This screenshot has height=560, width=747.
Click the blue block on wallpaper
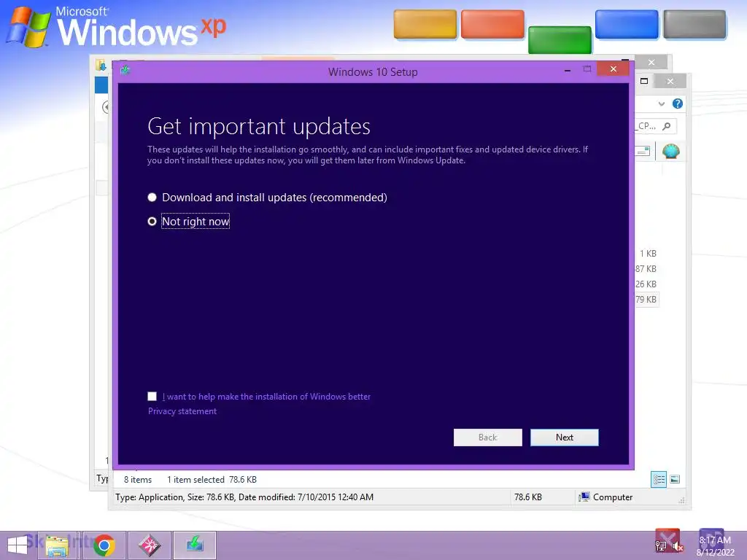pyautogui.click(x=627, y=24)
